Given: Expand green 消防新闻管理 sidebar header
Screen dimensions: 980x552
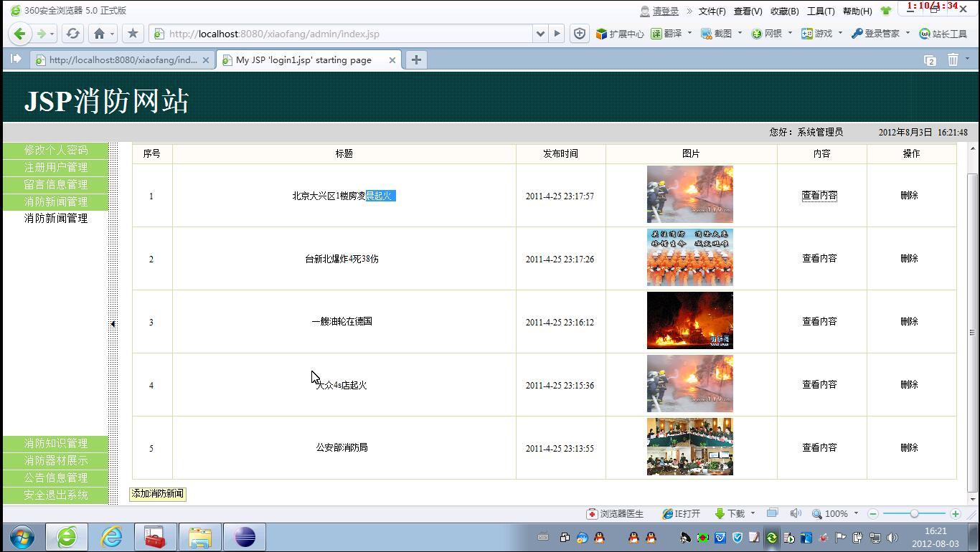Looking at the screenshot, I should [56, 201].
